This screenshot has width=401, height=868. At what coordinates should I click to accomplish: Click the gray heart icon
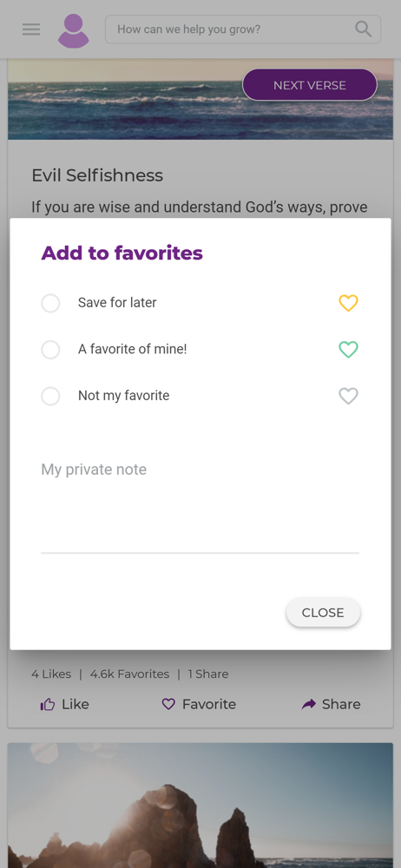[348, 396]
